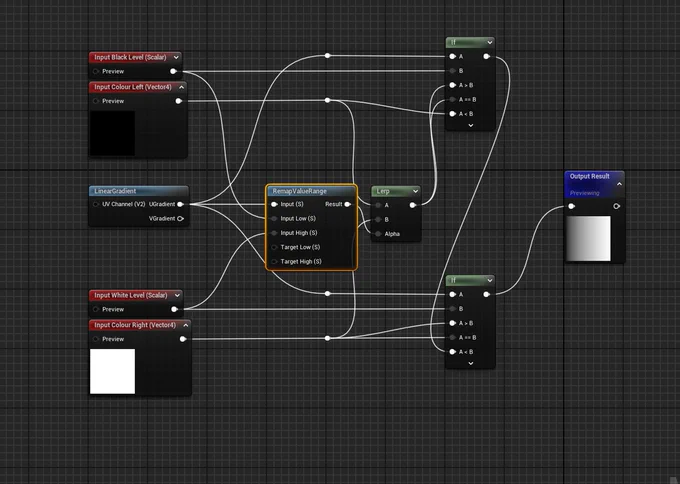Expand the Input Black Level node chevron
This screenshot has height=484, width=680.
177,57
